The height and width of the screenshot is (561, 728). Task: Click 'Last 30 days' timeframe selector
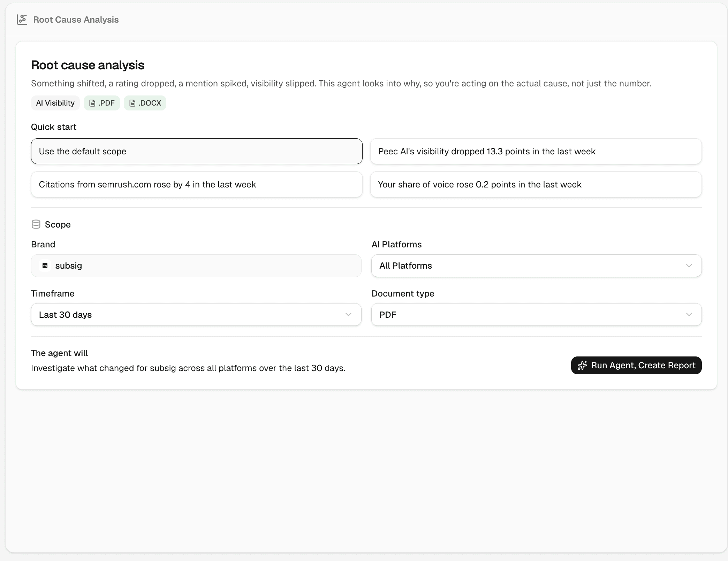click(196, 315)
